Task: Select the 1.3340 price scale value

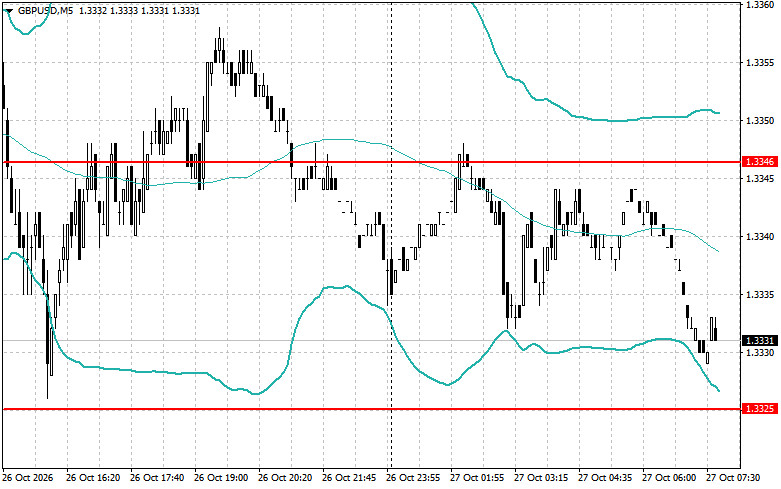Action: coord(760,237)
